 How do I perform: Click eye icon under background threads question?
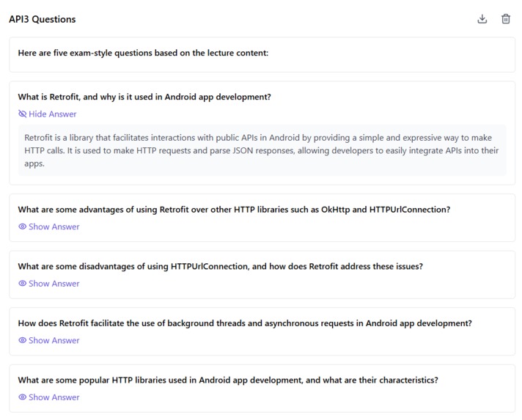point(23,341)
